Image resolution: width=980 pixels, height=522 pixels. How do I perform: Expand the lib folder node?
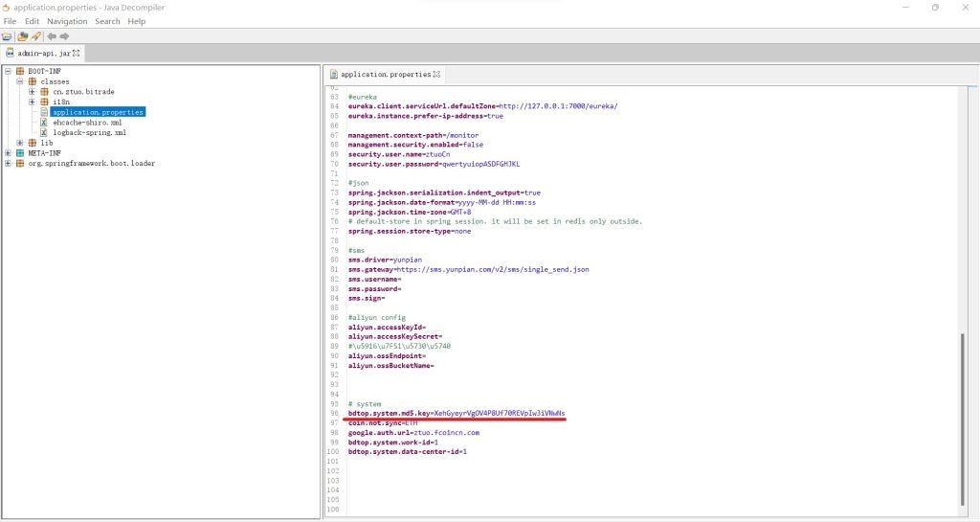coord(19,143)
